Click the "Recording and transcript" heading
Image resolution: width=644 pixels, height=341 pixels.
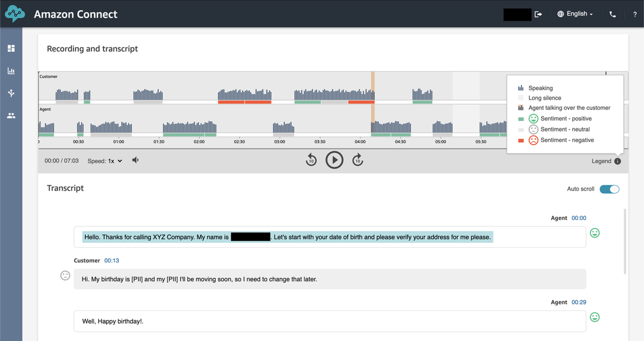92,49
